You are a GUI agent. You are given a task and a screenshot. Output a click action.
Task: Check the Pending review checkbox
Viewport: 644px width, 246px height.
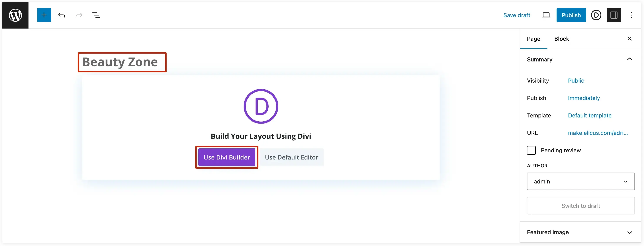tap(531, 150)
